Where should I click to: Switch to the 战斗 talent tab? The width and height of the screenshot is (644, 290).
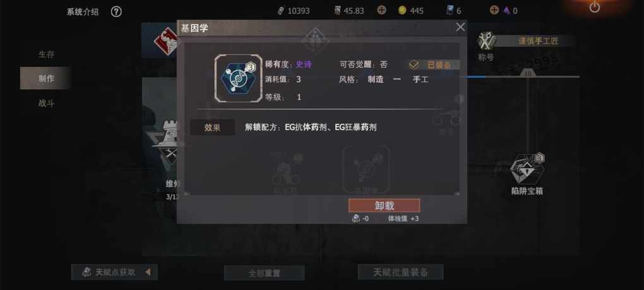coord(47,103)
